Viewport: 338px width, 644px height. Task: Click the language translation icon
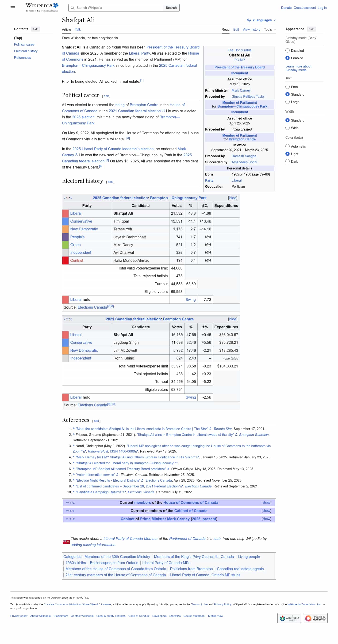click(249, 20)
